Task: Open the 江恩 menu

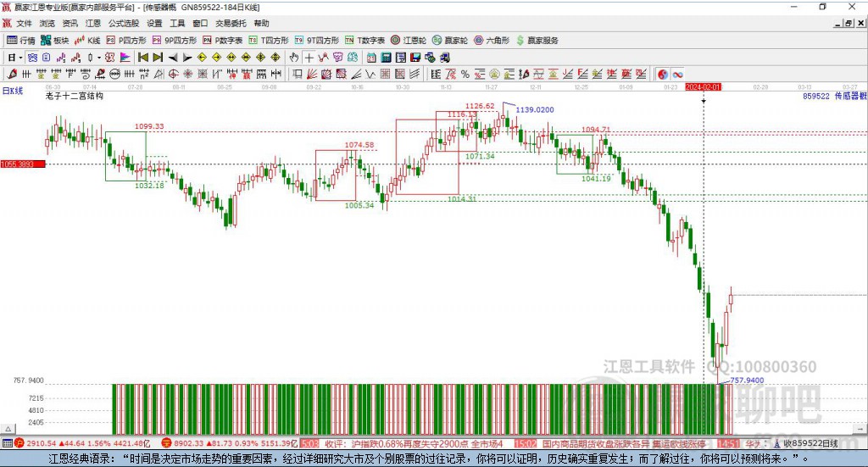Action: [93, 24]
